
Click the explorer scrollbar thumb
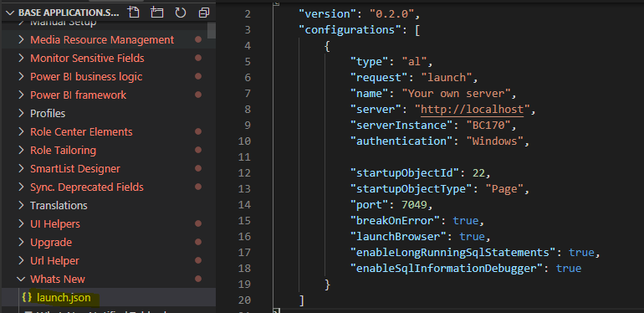coord(211,30)
